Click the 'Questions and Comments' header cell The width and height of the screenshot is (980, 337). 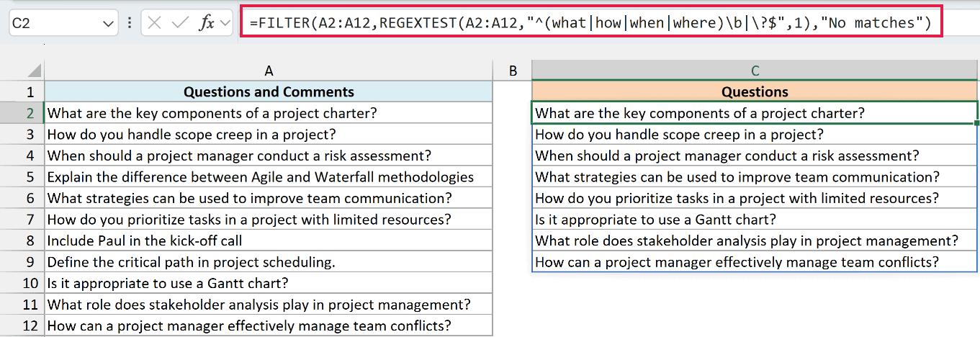coord(269,91)
